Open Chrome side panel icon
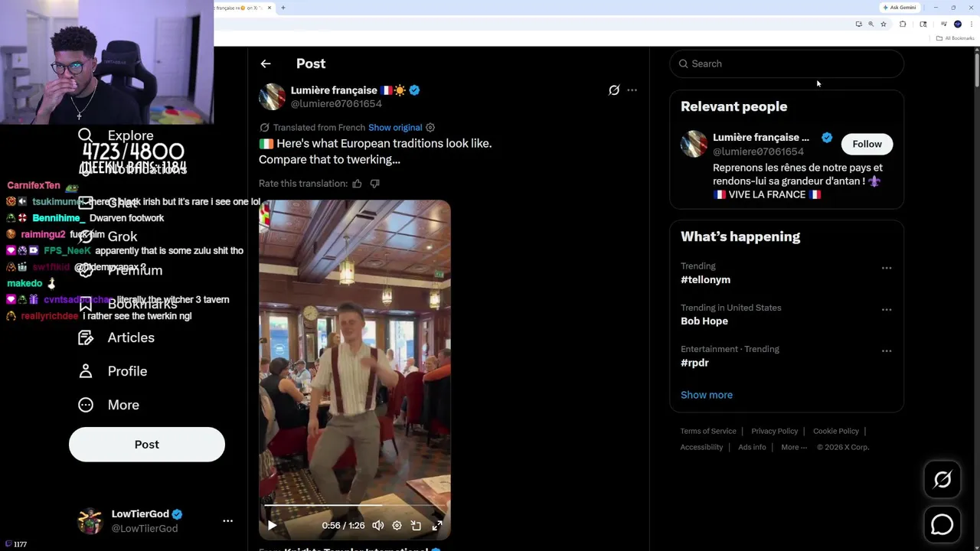The height and width of the screenshot is (551, 980). tap(923, 24)
